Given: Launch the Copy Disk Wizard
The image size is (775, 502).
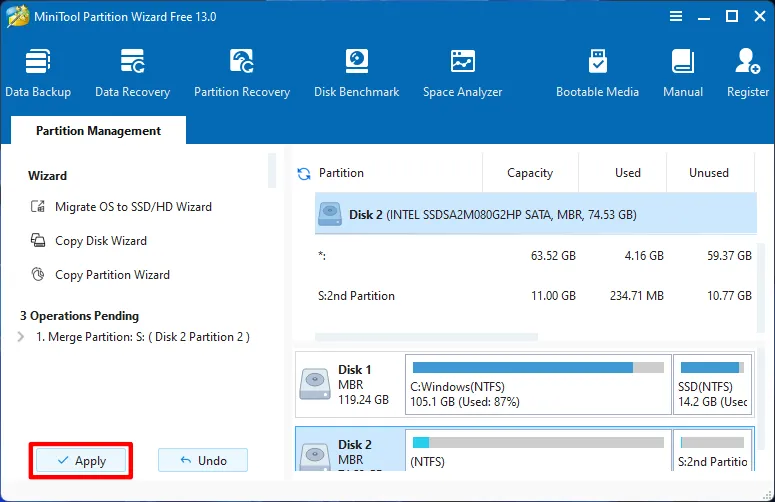Looking at the screenshot, I should point(101,241).
